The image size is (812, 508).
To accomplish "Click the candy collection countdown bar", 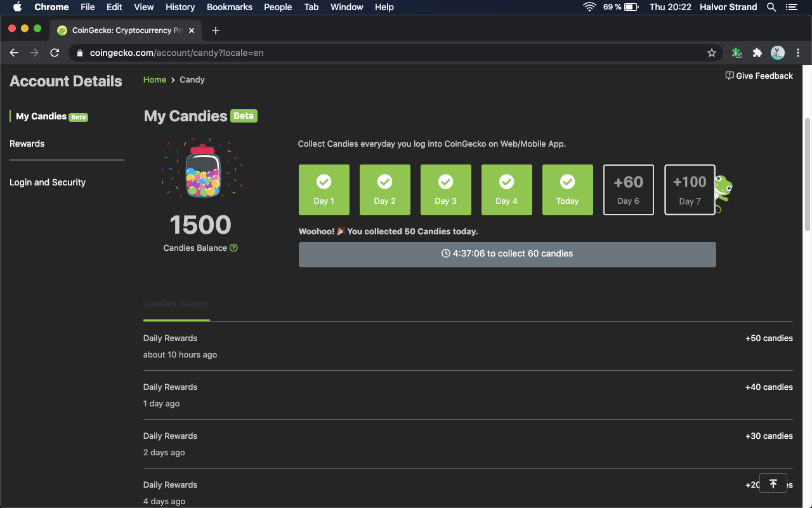I will (x=507, y=254).
